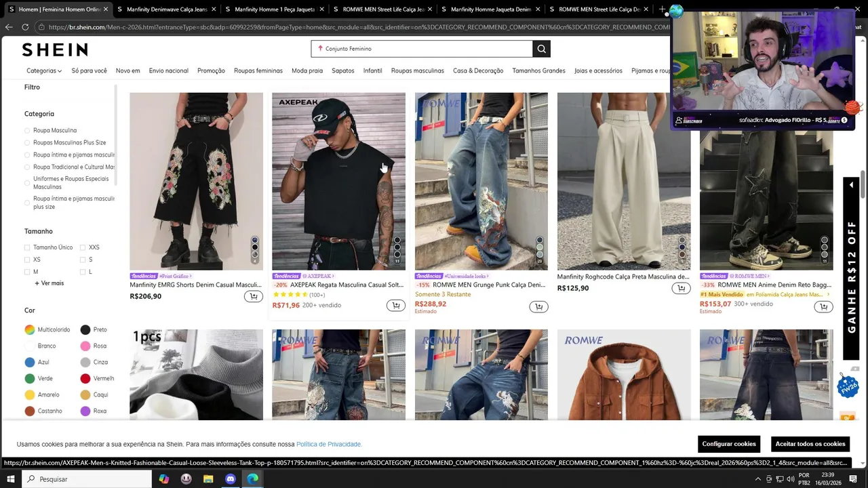Open the Manfinity Roghcode pants thumbnail
Viewport: 868px width, 488px height.
coord(624,181)
